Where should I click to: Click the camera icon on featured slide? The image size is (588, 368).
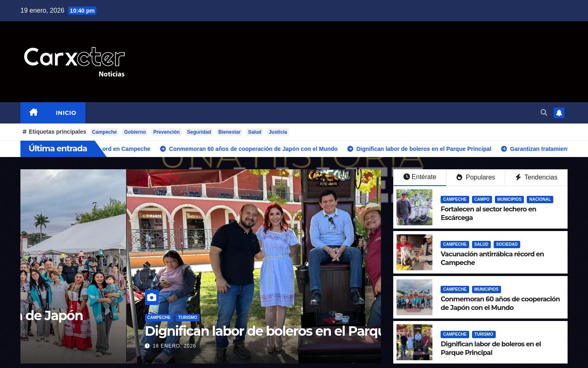coord(151,297)
